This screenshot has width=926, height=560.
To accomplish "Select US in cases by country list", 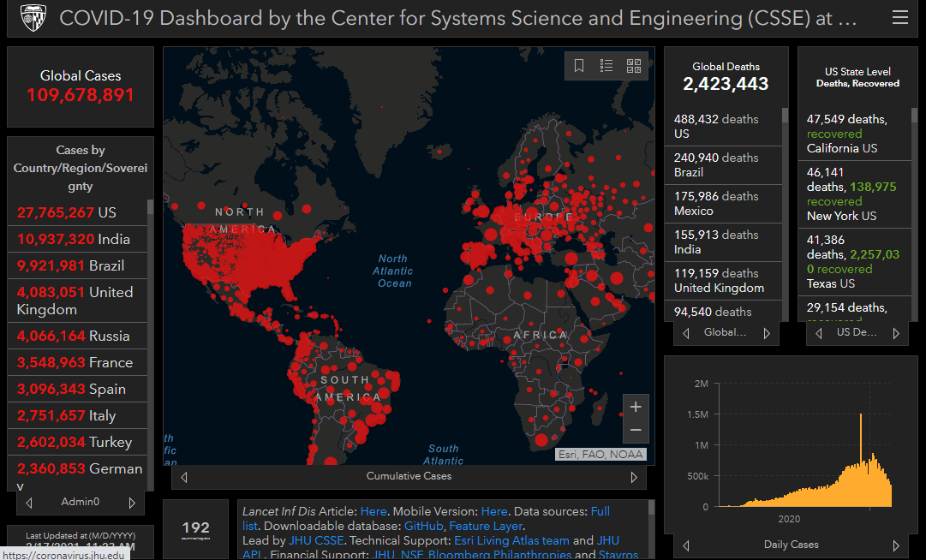I will 77,212.
